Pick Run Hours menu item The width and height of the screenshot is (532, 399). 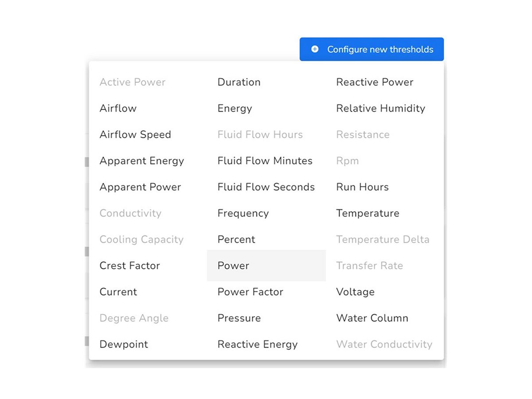pos(362,187)
